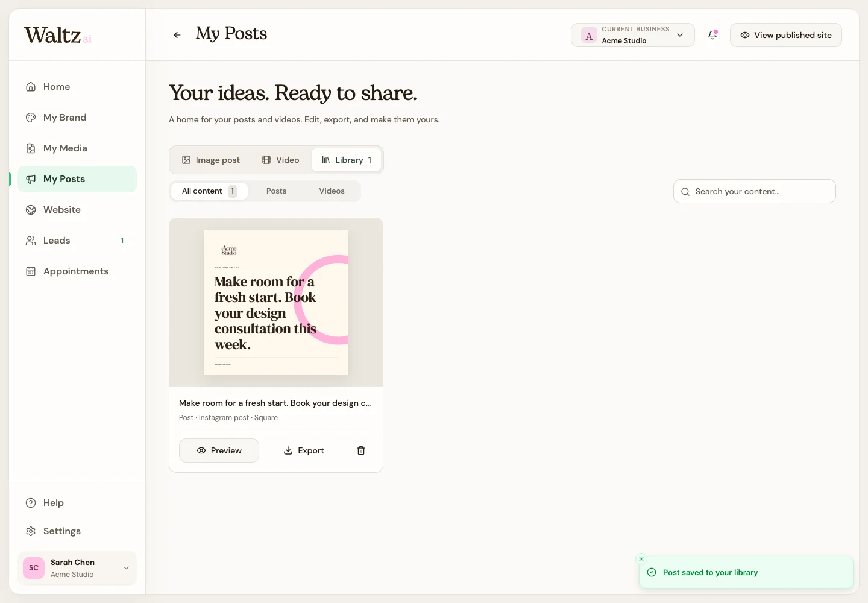Open My Media in sidebar
868x603 pixels.
77,148
